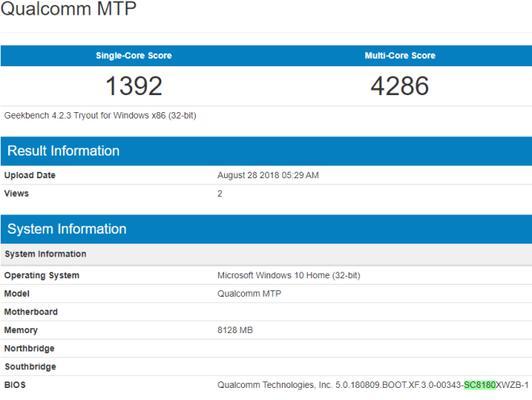Image resolution: width=532 pixels, height=400 pixels.
Task: Select the Multi-Core Score header
Action: [400, 56]
